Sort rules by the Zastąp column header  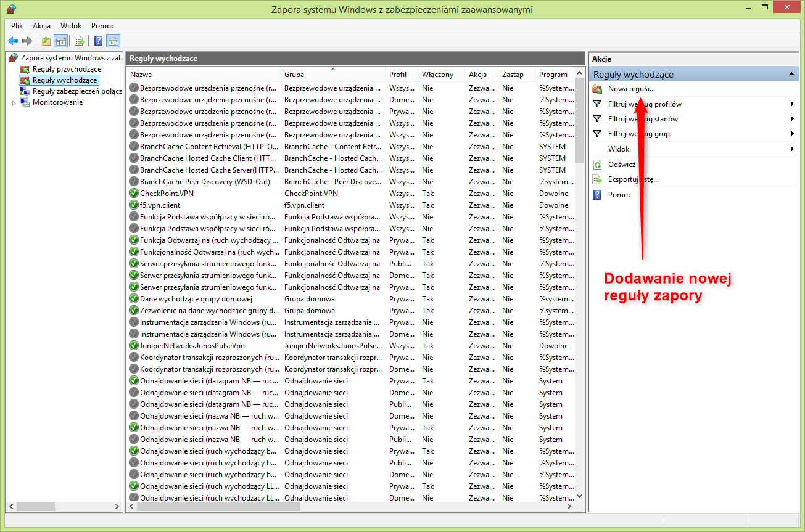(516, 75)
